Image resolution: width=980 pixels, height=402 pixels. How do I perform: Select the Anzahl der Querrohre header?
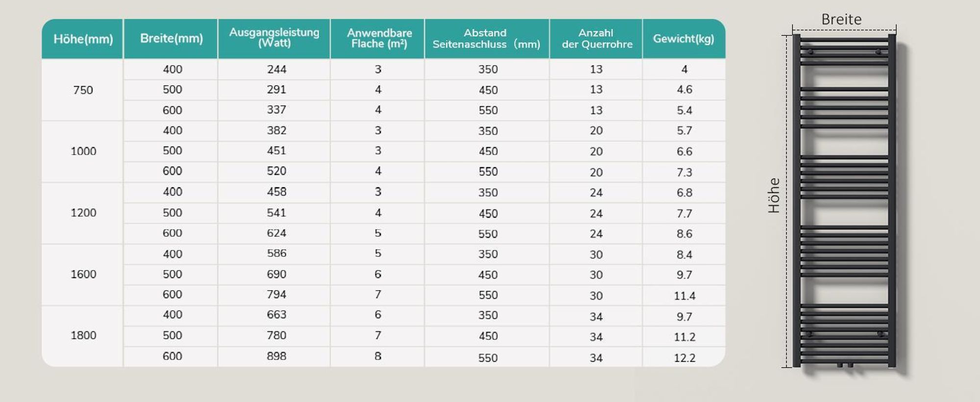tap(596, 39)
